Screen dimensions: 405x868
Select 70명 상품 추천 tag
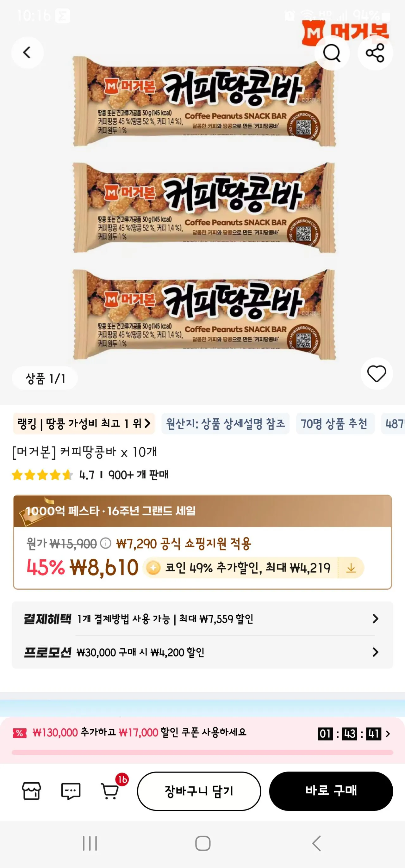click(335, 423)
